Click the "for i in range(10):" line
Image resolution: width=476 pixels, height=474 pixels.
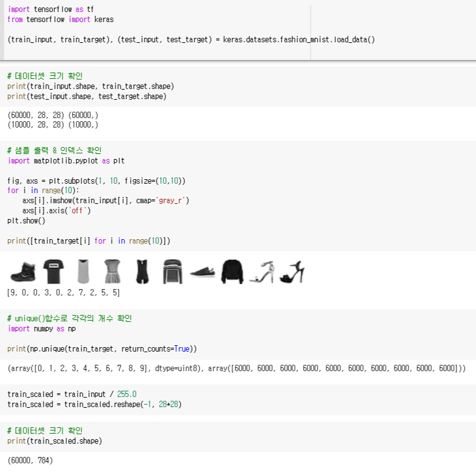coord(43,191)
